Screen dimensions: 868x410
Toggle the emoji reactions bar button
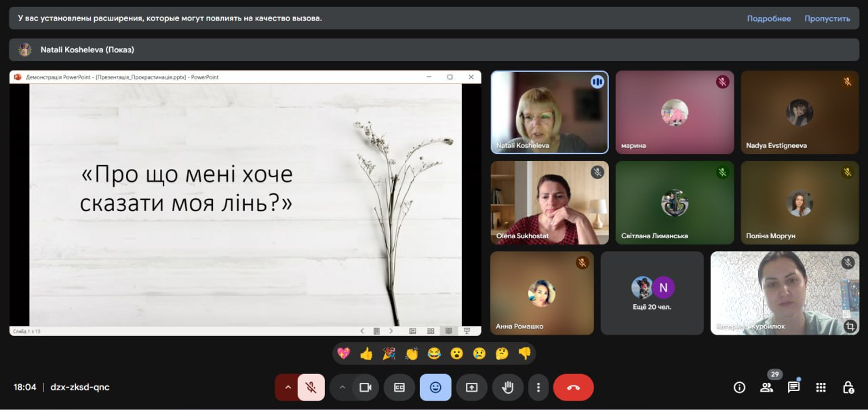[x=435, y=388]
